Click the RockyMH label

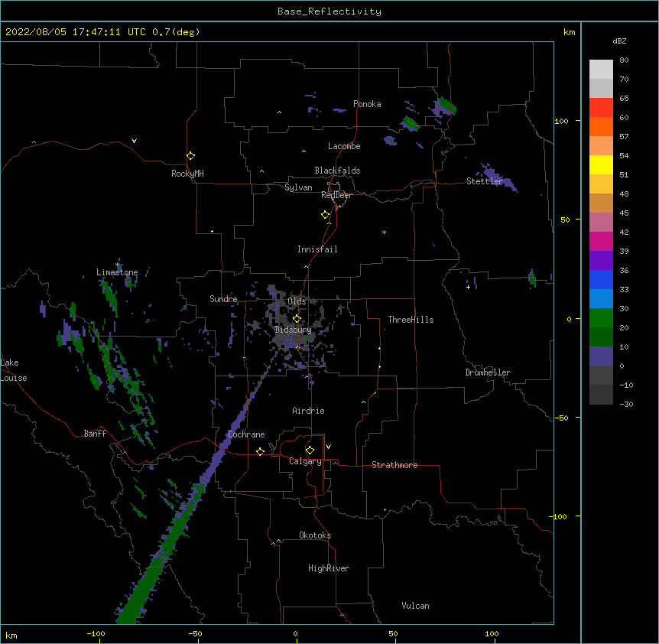[187, 174]
